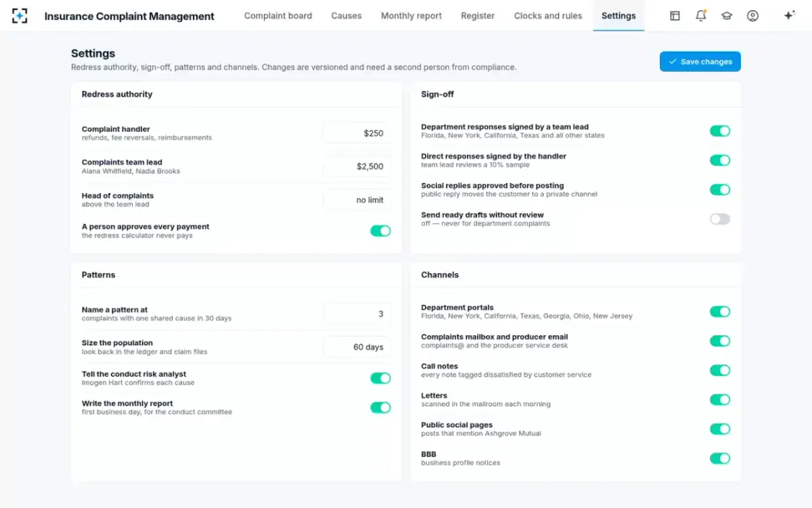Enable Send ready drafts without review
The image size is (812, 508).
(x=720, y=219)
